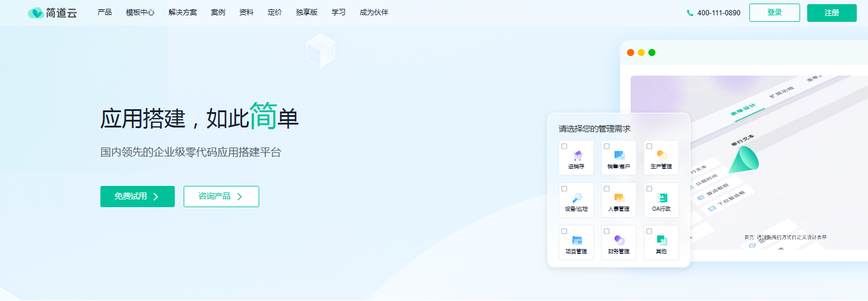Screen dimensions: 868x301
Task: Click the 咨询产品 button
Action: click(221, 197)
